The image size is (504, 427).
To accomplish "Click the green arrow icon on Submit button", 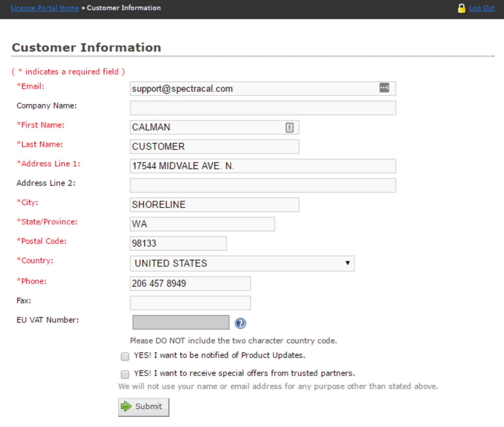I will [x=126, y=406].
